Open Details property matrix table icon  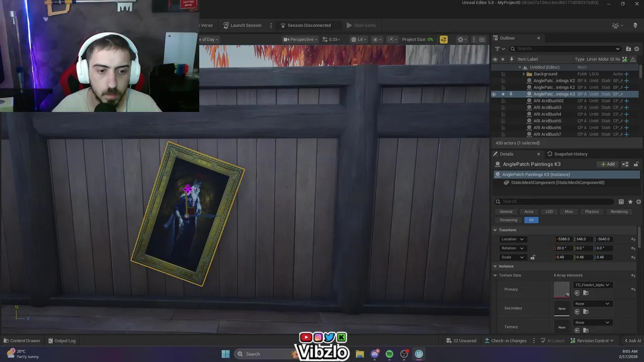pos(621,202)
